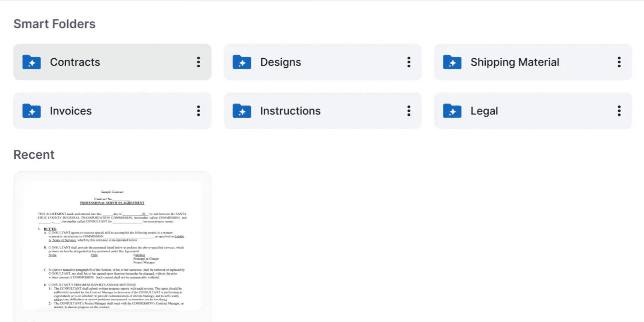Image resolution: width=644 pixels, height=322 pixels.
Task: Open the Designs folder by its label
Action: 281,62
